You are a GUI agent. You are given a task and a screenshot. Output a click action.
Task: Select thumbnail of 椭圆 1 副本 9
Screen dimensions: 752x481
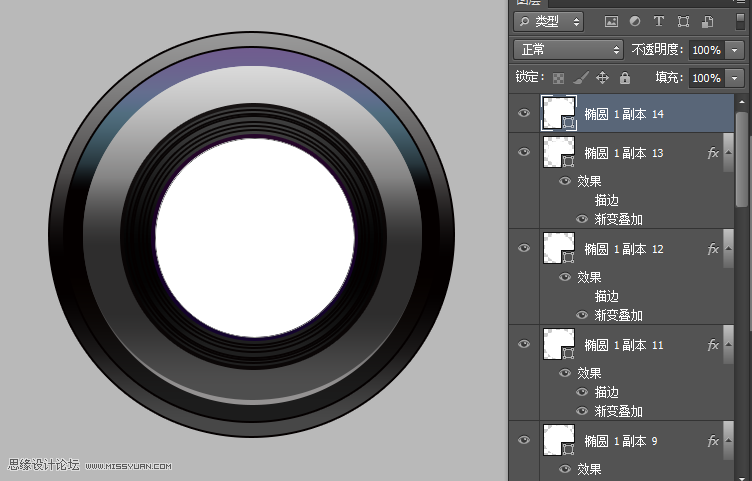click(x=559, y=440)
